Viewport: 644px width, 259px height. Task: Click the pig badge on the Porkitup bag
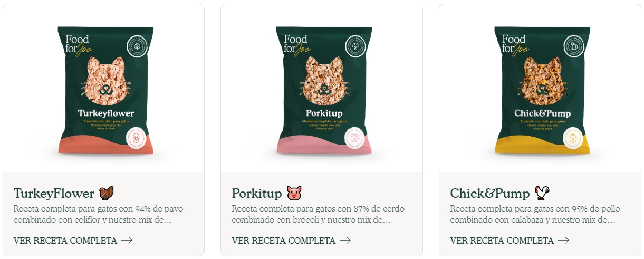point(355,139)
